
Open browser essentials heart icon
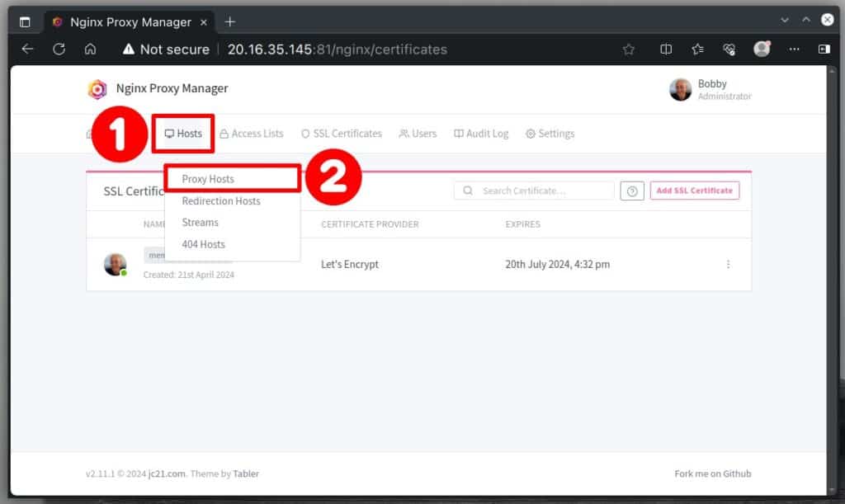click(729, 49)
